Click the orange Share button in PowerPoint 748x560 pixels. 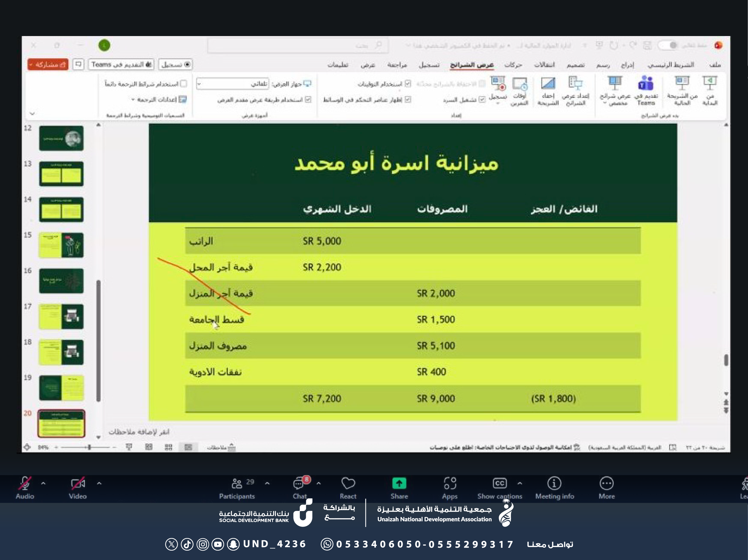pyautogui.click(x=48, y=64)
